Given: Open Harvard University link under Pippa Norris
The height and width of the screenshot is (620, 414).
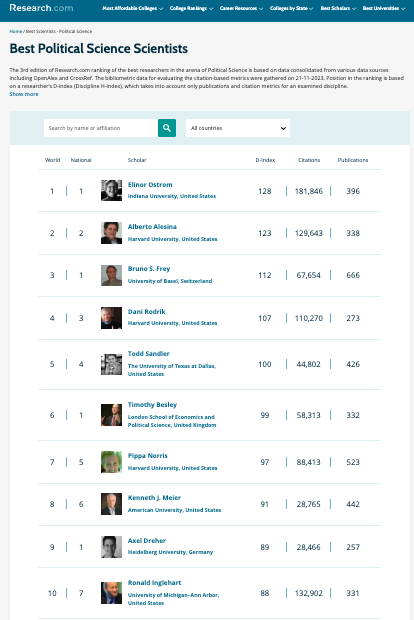Looking at the screenshot, I should click(x=172, y=468).
